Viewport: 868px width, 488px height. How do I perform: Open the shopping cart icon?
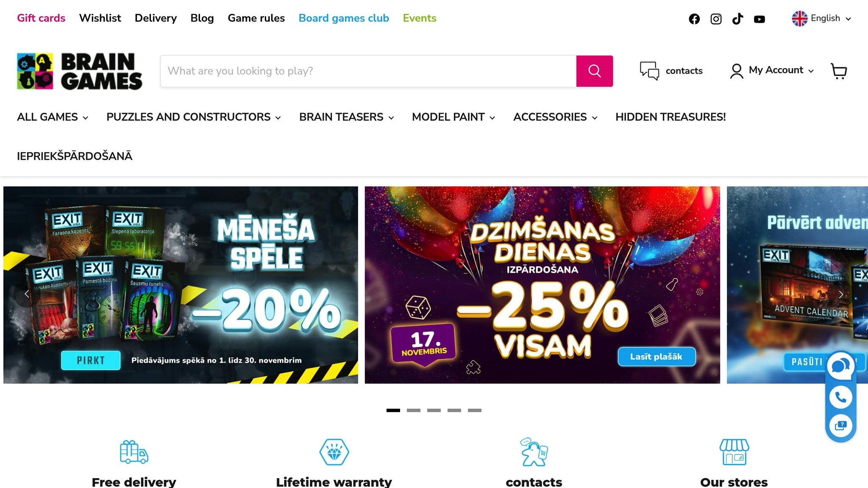[x=839, y=71]
